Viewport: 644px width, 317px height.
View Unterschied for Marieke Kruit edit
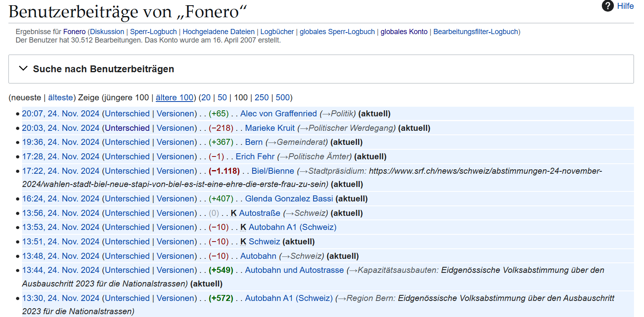pyautogui.click(x=127, y=128)
